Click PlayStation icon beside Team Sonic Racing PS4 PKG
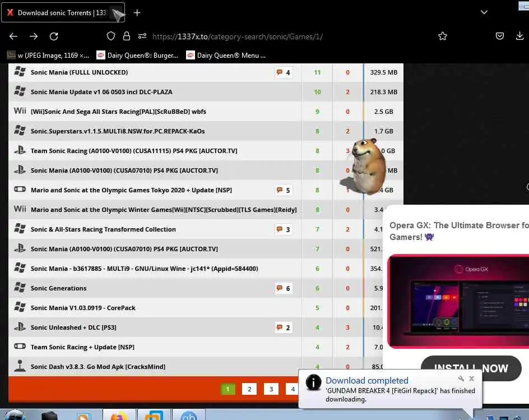Image resolution: width=529 pixels, height=420 pixels. click(x=20, y=150)
